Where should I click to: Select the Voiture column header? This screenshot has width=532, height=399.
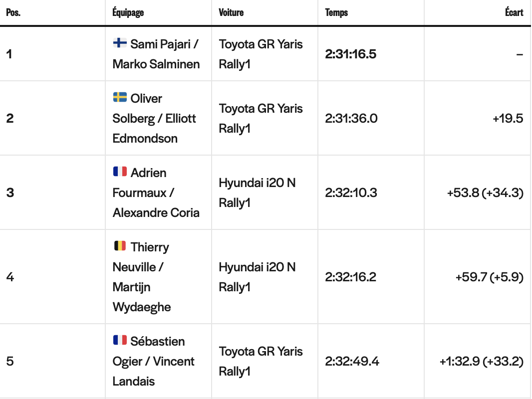(231, 12)
